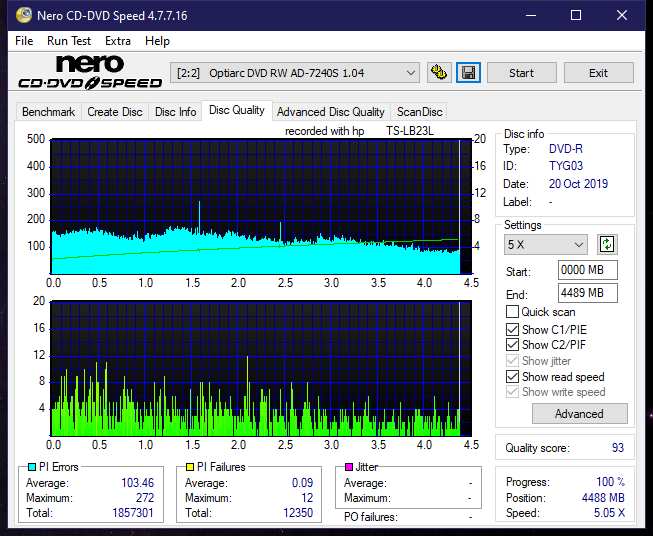Click the save floppy disk icon
653x536 pixels.
(468, 73)
